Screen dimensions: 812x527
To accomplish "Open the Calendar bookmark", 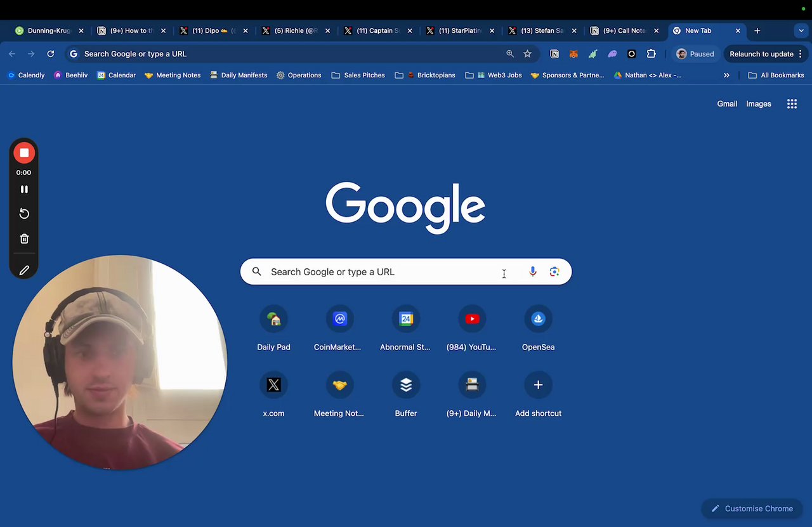I will (x=116, y=75).
